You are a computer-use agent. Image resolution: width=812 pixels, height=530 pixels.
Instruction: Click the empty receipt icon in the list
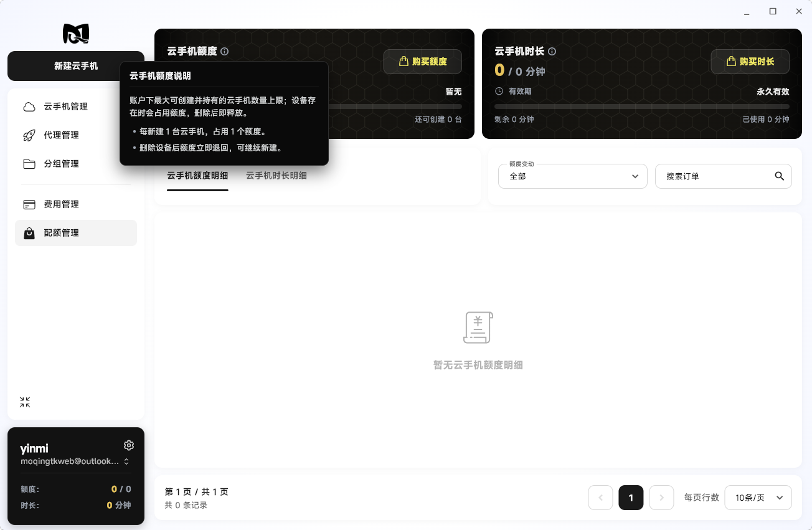pos(478,328)
